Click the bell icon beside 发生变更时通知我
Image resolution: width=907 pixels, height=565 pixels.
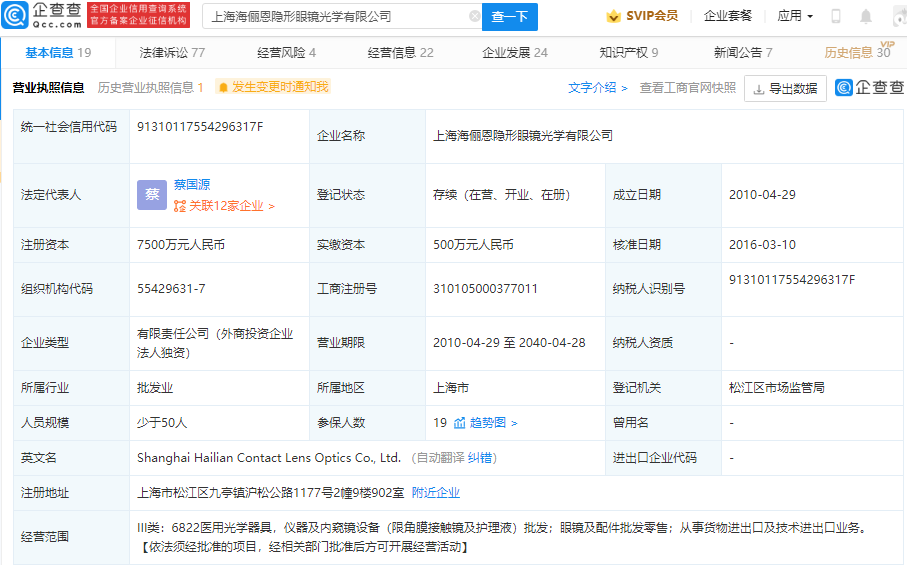(x=223, y=87)
